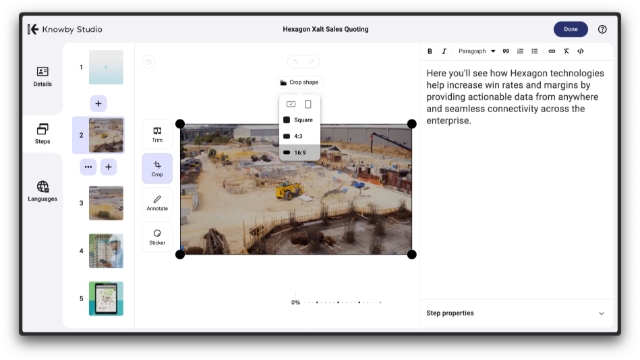Open the Details sidebar tab
This screenshot has width=640, height=360.
(x=42, y=77)
